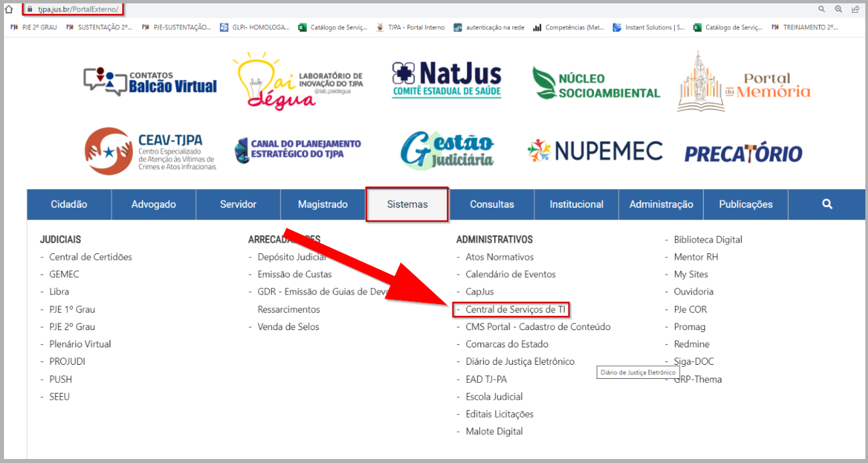Open the GEMEC link

point(64,275)
